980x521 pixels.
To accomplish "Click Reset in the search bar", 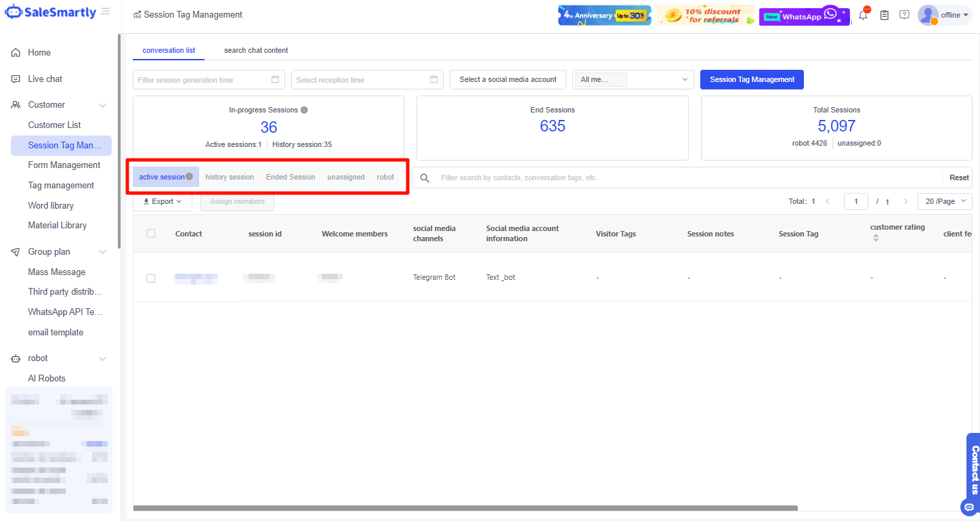I will click(x=958, y=178).
